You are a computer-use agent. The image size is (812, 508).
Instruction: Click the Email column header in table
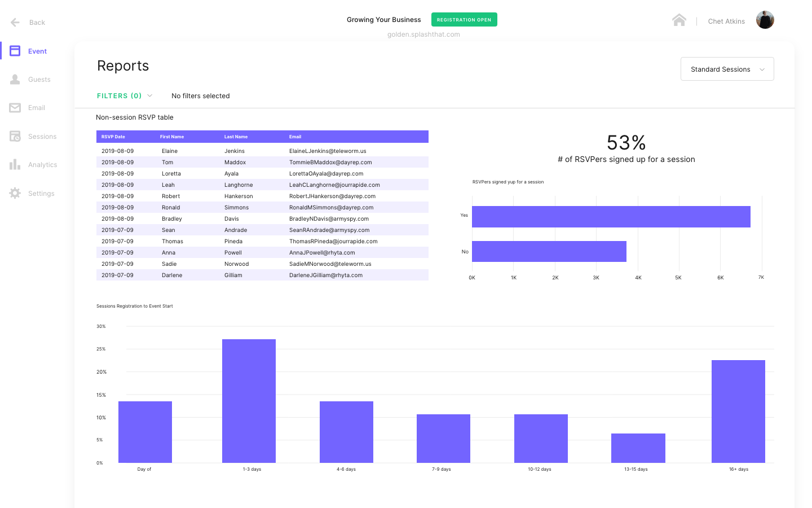point(295,137)
